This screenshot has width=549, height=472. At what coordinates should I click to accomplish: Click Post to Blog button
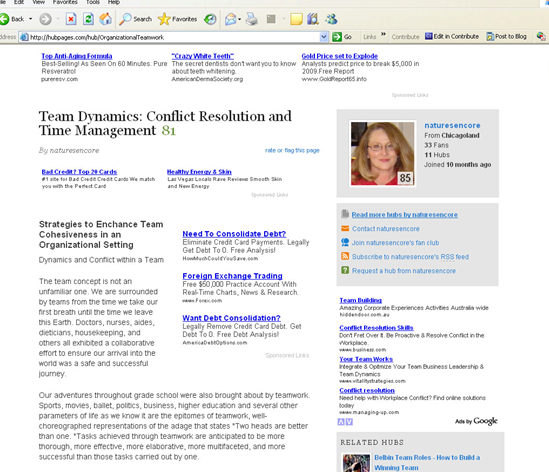point(507,36)
